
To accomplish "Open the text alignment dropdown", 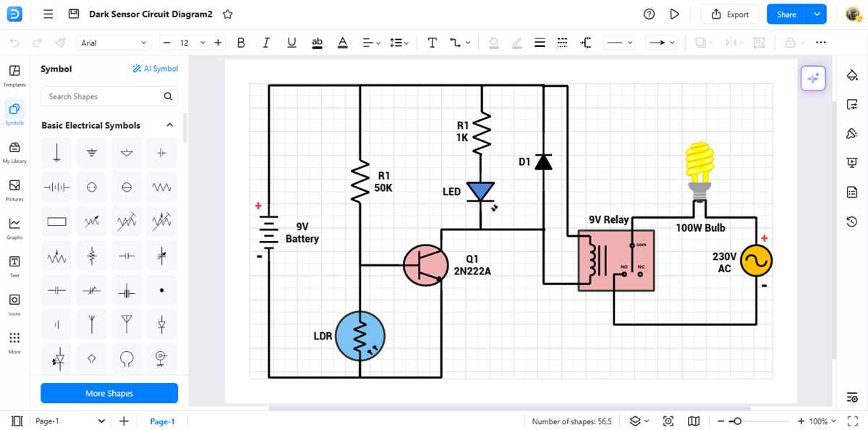I will [371, 43].
